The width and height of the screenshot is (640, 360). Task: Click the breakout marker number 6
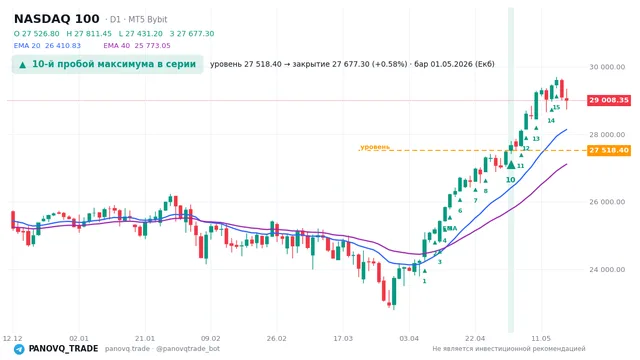click(x=460, y=211)
